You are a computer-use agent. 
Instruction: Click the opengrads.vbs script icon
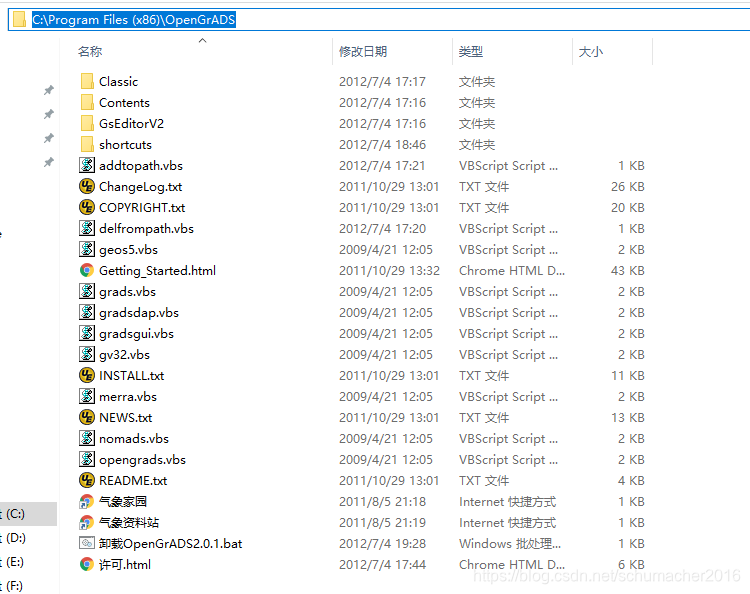pos(87,460)
